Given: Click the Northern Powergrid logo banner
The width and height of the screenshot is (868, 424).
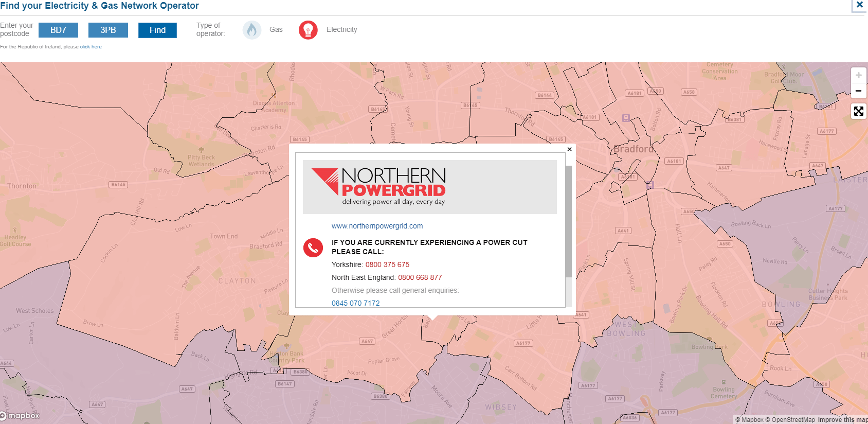Looking at the screenshot, I should click(x=429, y=187).
